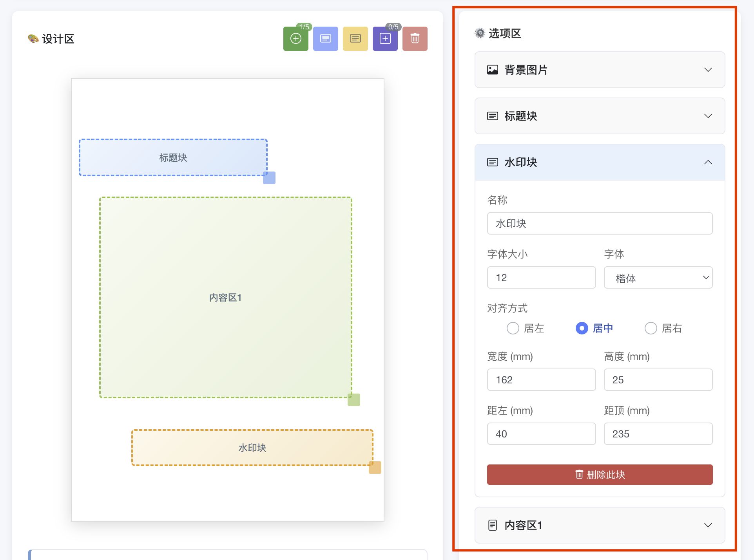
Task: Click the 删除此块 button
Action: click(x=600, y=475)
